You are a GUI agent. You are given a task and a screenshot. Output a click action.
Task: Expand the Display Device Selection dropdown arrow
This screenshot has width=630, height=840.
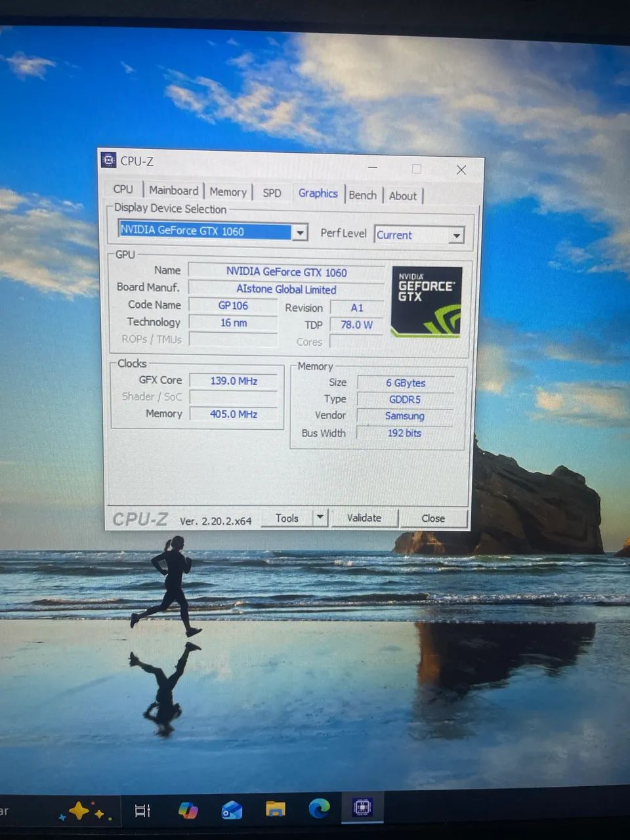(300, 232)
